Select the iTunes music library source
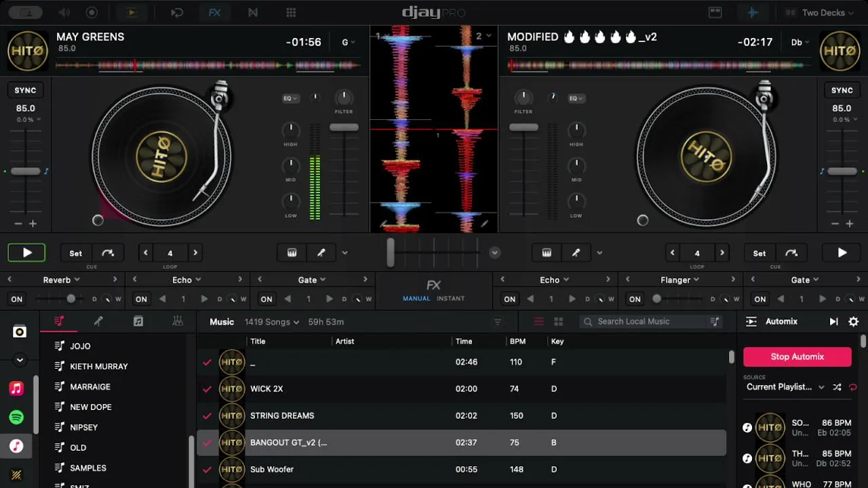This screenshot has width=868, height=488. coord(16,446)
